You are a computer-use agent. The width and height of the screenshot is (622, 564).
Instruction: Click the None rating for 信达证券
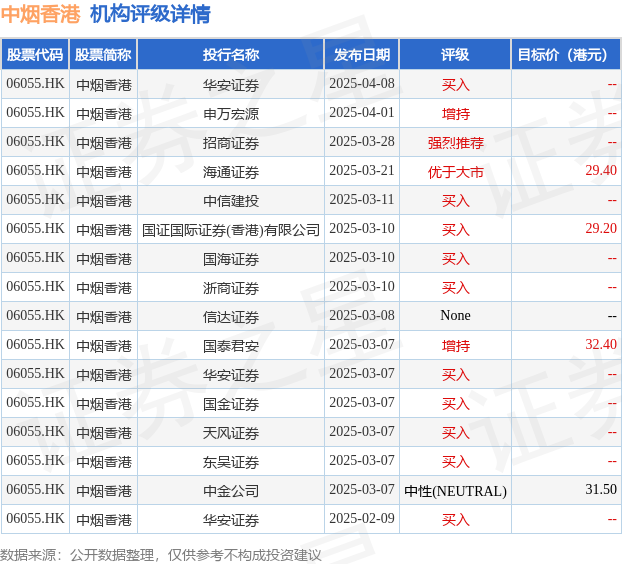coord(455,315)
